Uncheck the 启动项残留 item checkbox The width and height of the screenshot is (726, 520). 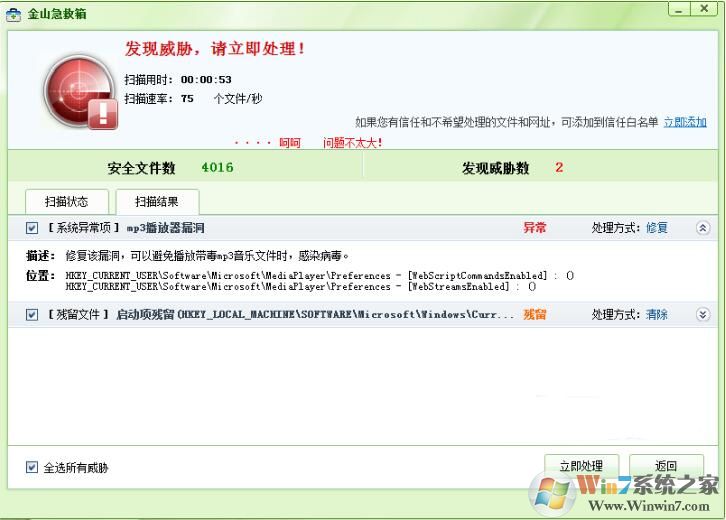tap(32, 315)
